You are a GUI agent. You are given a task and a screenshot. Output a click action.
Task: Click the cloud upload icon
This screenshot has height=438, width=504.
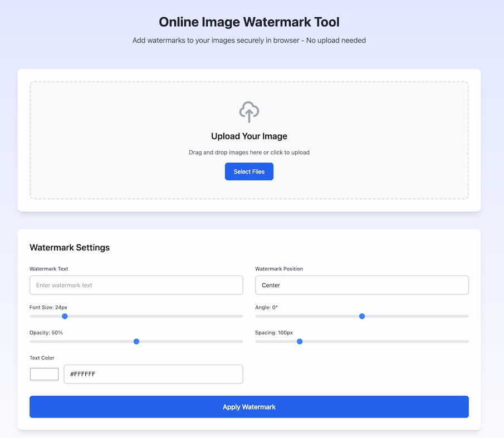coord(249,112)
